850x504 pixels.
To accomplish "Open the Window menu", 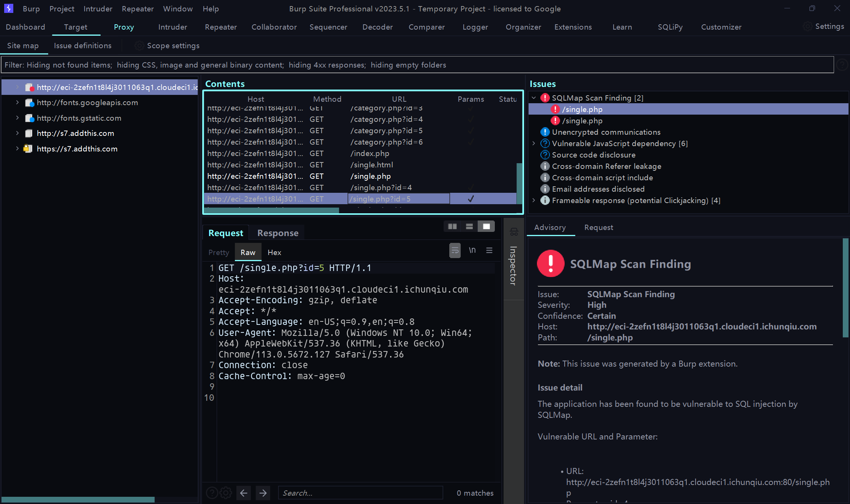I will pos(178,9).
